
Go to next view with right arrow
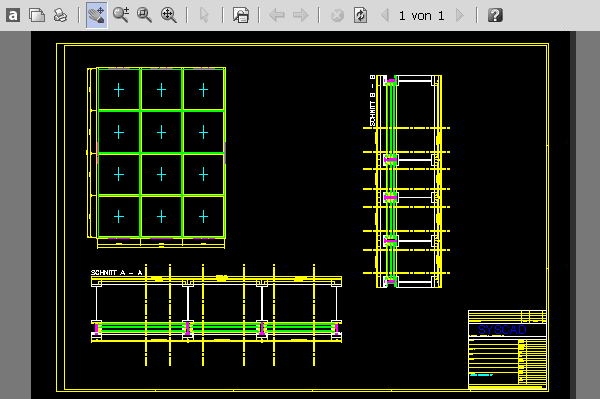[300, 15]
